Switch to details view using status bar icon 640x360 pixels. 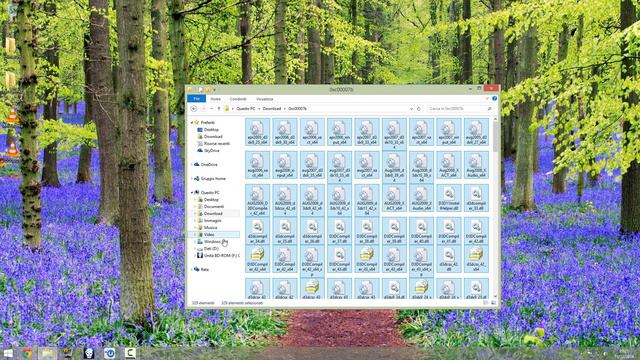486,303
